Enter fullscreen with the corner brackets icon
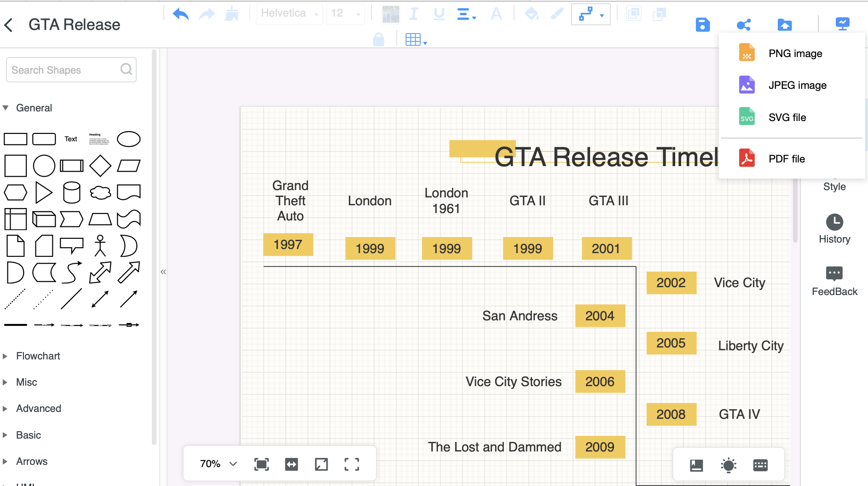The image size is (868, 486). (352, 464)
